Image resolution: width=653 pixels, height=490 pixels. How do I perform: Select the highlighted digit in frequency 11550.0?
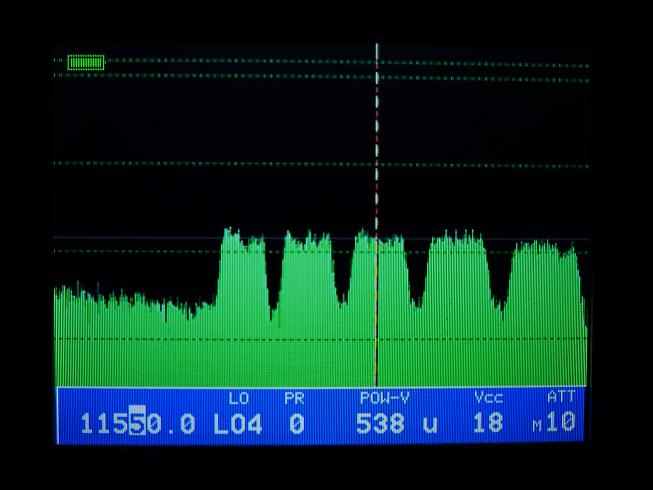click(x=138, y=424)
